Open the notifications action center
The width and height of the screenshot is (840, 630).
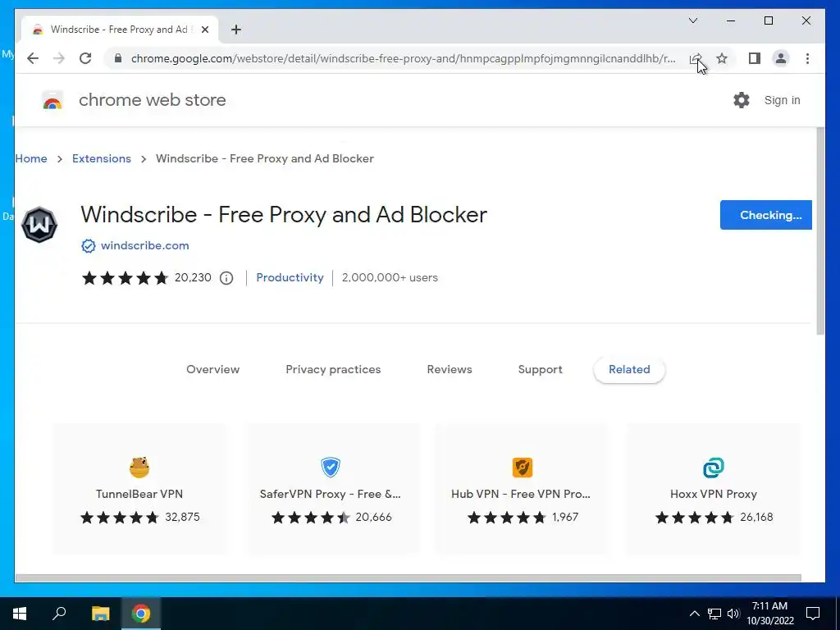coord(813,614)
